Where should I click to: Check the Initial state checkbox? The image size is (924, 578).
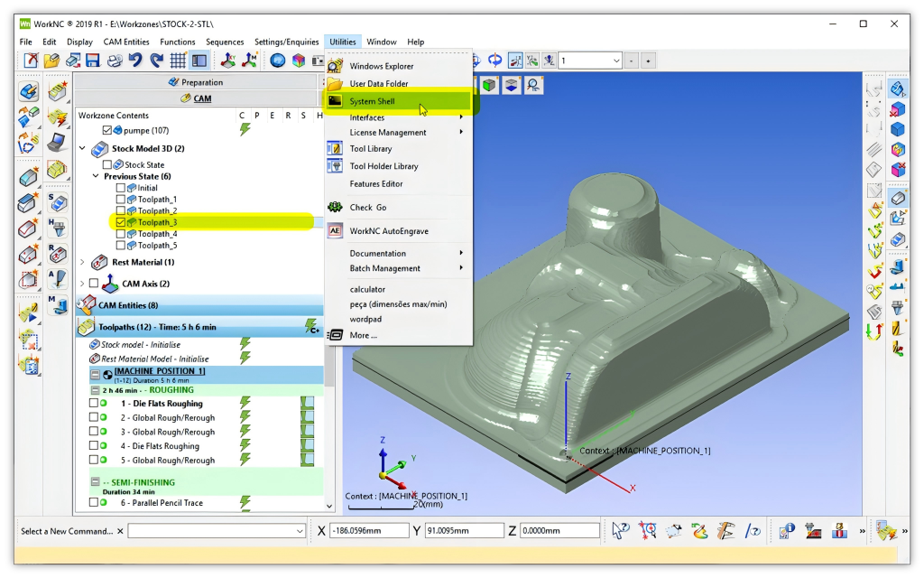click(121, 188)
